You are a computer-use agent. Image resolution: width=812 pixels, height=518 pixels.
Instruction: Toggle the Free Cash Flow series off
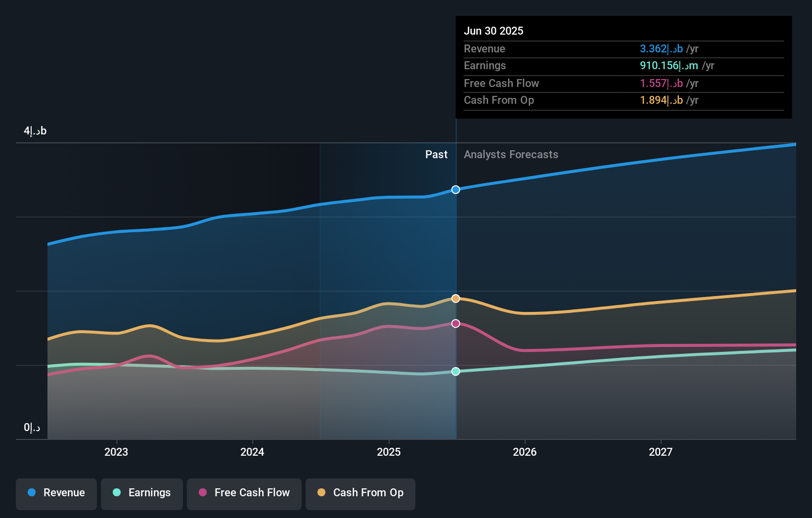pos(244,493)
